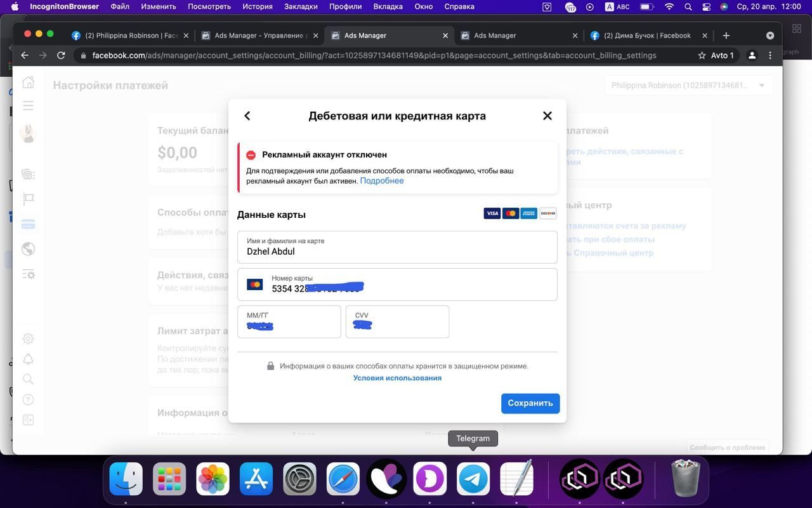This screenshot has width=812, height=508.
Task: Click the Номер карты input field
Action: (397, 284)
